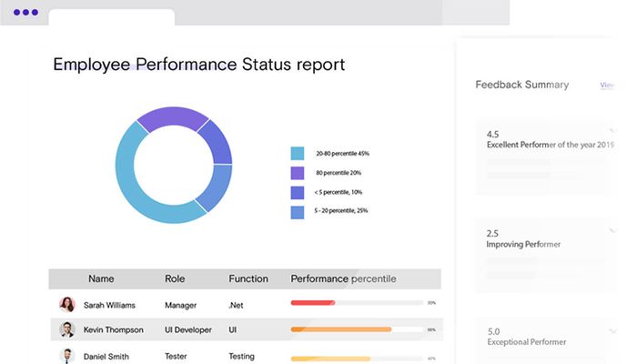
Task: Click Kevin Thompson's profile avatar
Action: point(67,329)
